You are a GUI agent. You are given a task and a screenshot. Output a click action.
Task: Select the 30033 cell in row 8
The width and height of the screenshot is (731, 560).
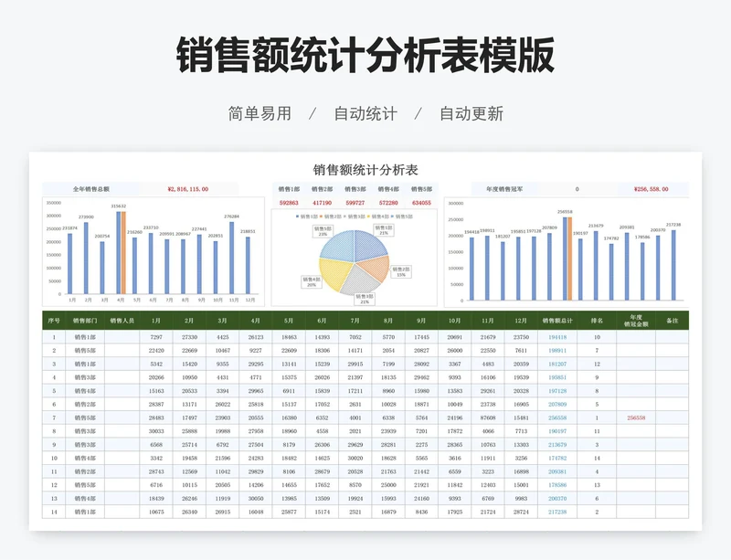tap(156, 431)
